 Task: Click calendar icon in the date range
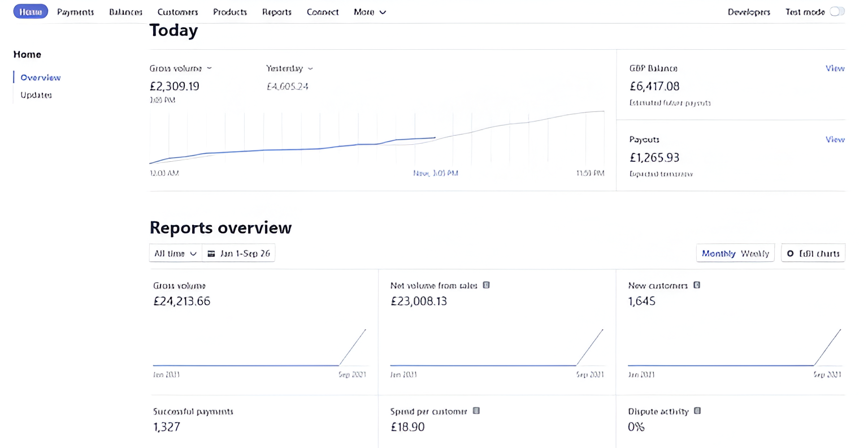211,253
